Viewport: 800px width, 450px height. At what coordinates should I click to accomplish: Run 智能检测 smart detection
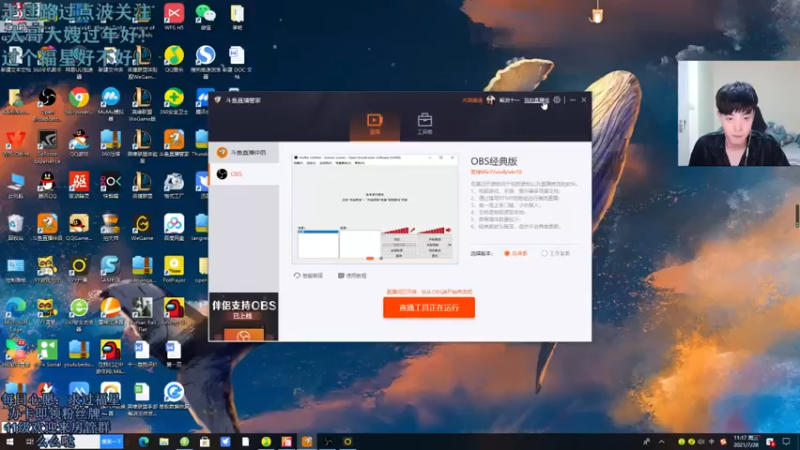(309, 276)
